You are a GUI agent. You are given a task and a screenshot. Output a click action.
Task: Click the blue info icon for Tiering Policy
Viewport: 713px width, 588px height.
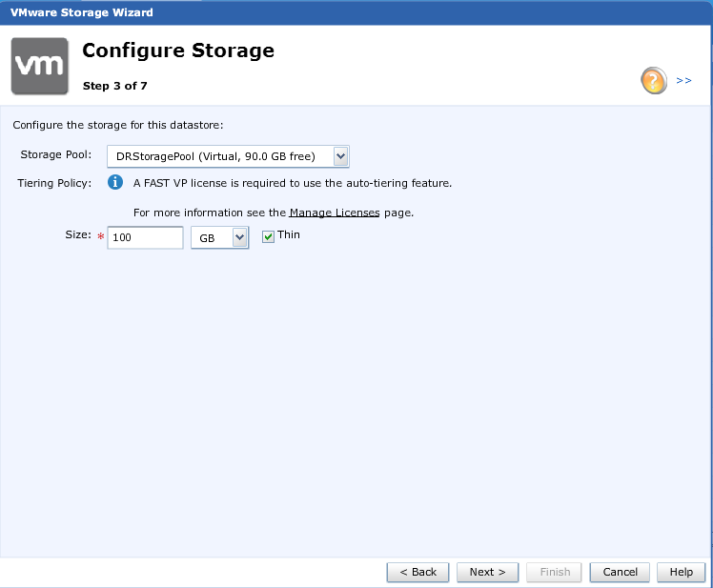114,182
